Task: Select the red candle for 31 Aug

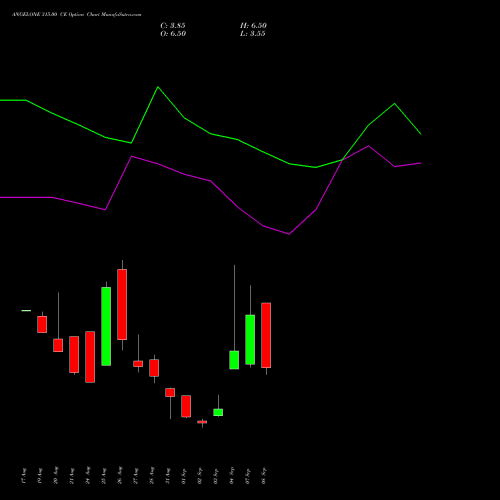Action: 170,392
